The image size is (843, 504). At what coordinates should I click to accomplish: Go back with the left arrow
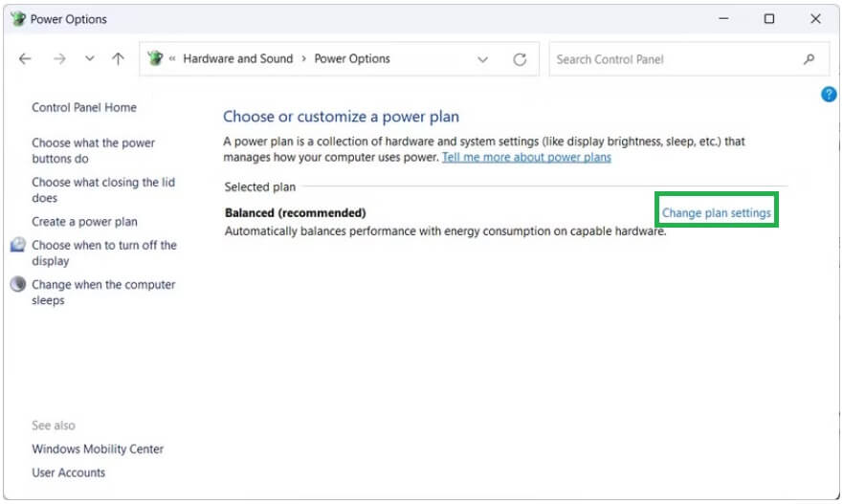[25, 59]
